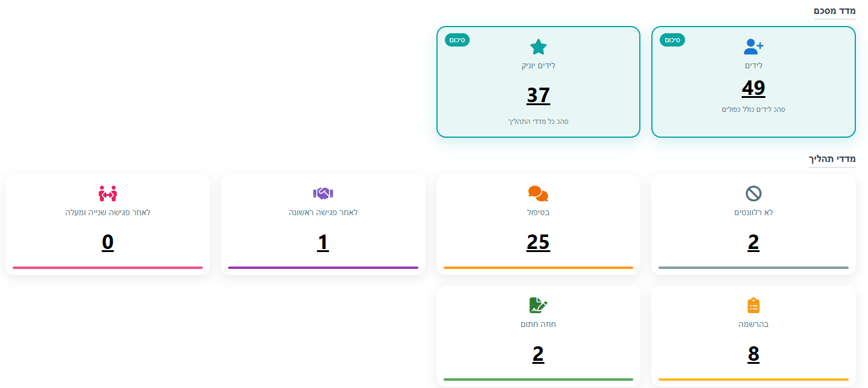Click the orange bar under בטיפול card
868x388 pixels.
[538, 268]
